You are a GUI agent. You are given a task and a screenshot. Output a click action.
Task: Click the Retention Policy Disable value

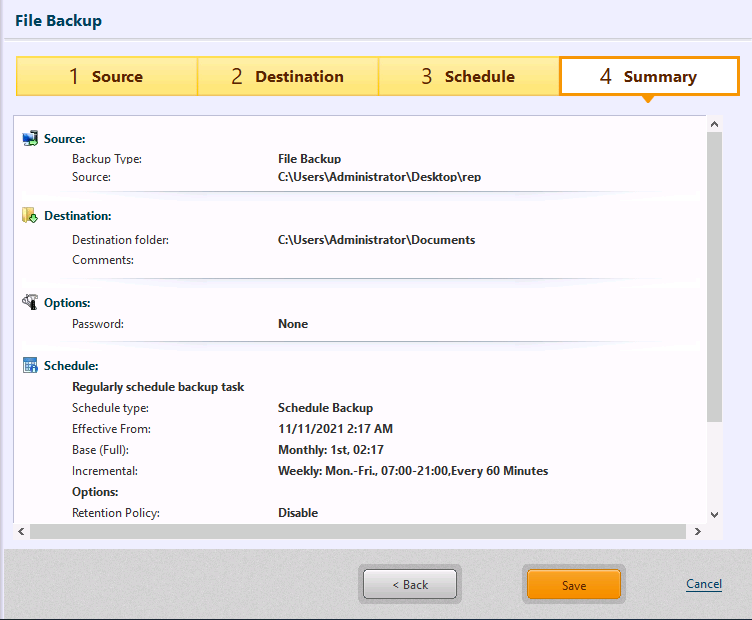click(x=297, y=513)
